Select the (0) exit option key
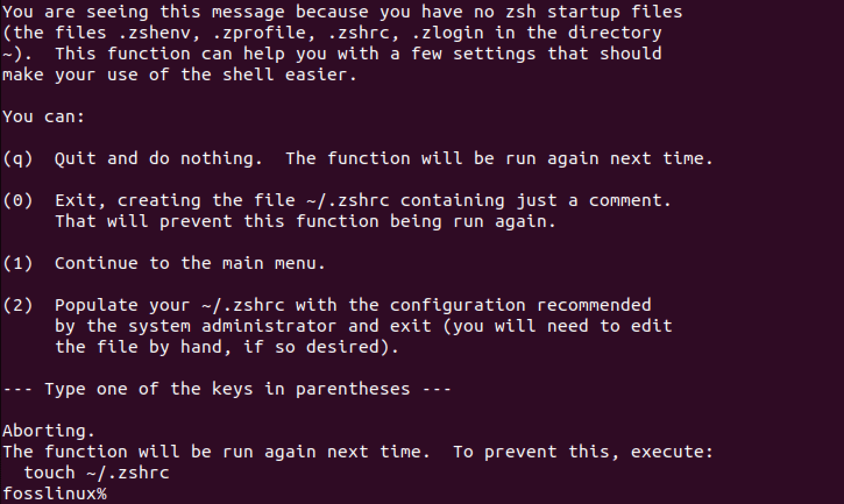Image resolution: width=844 pixels, height=504 pixels. (18, 201)
